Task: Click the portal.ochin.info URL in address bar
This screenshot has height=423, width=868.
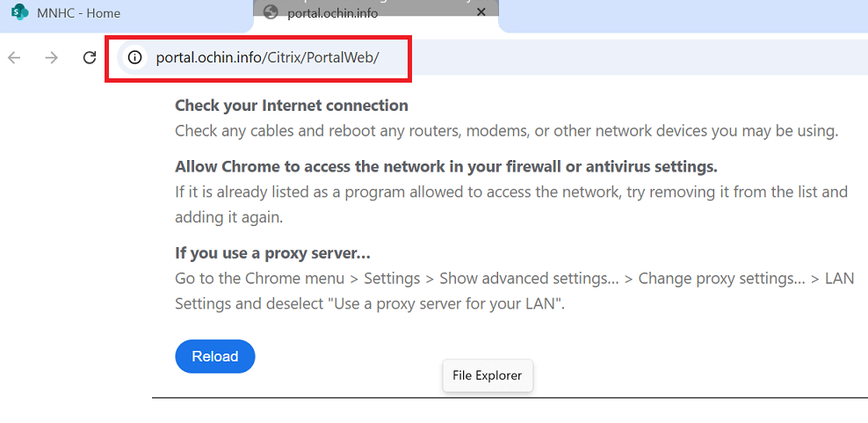Action: click(267, 58)
